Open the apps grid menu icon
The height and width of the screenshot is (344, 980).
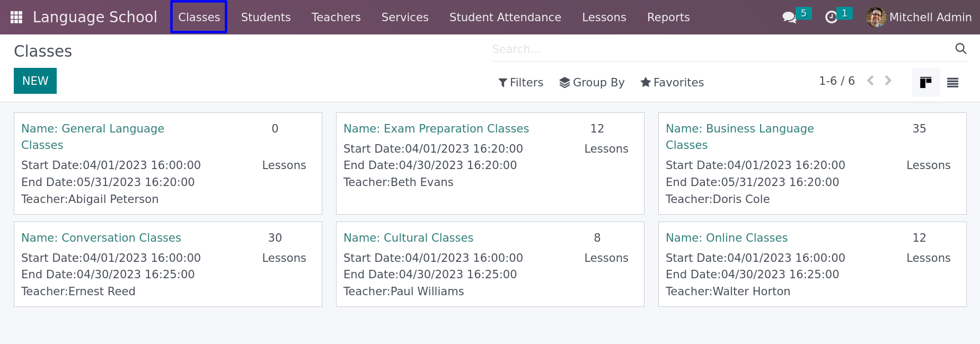pos(16,17)
